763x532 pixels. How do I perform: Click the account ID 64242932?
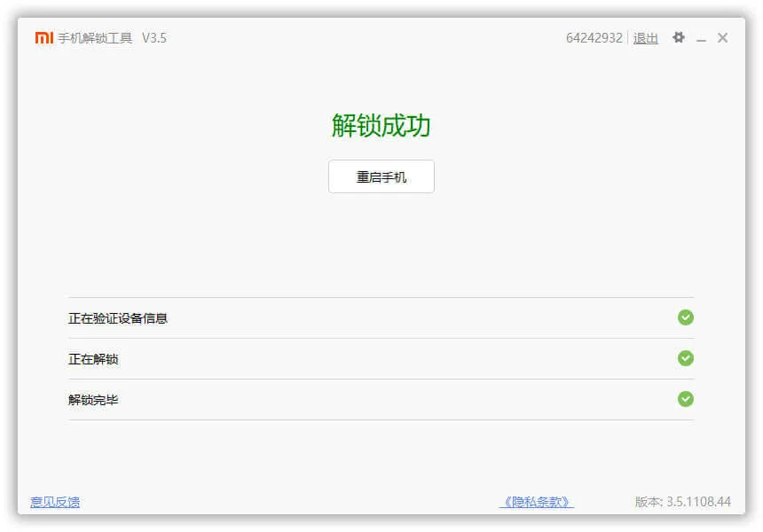coord(594,38)
